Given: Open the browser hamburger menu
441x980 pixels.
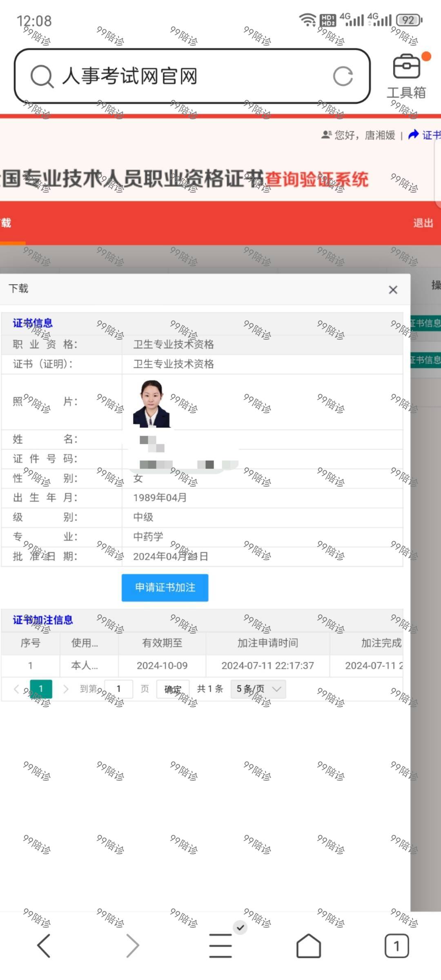Looking at the screenshot, I should (x=220, y=946).
